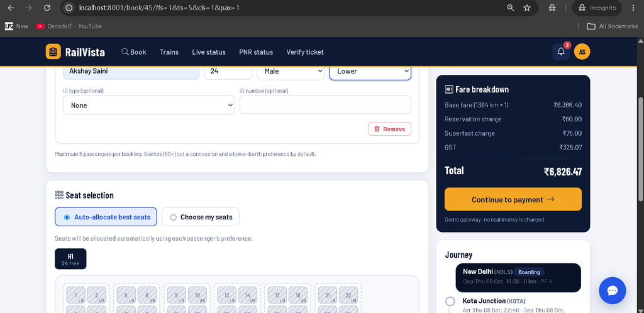Select seat 10 UB in the seat map

tap(197, 295)
